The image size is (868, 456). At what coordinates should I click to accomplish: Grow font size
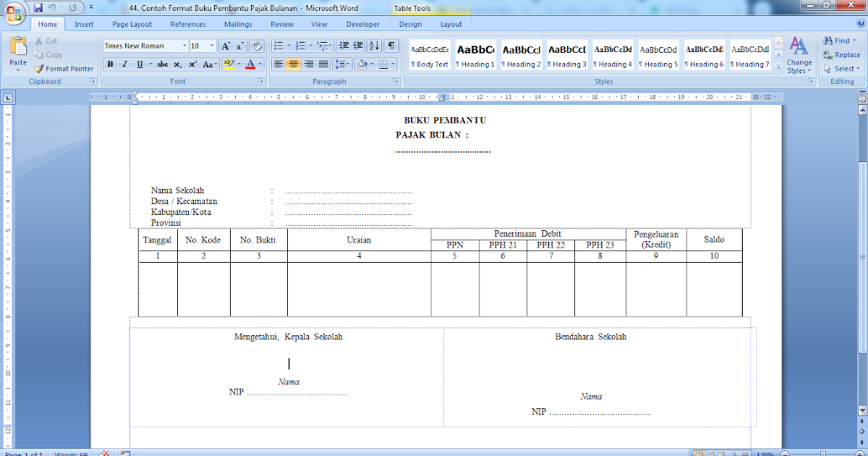coord(226,46)
